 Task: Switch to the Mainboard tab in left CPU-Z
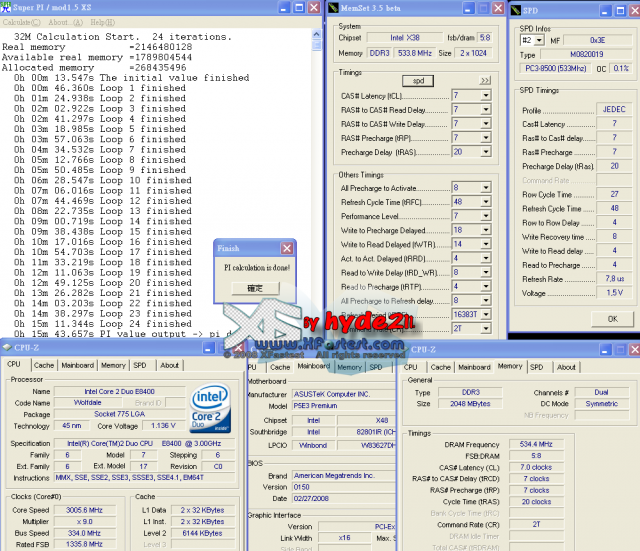pos(78,365)
